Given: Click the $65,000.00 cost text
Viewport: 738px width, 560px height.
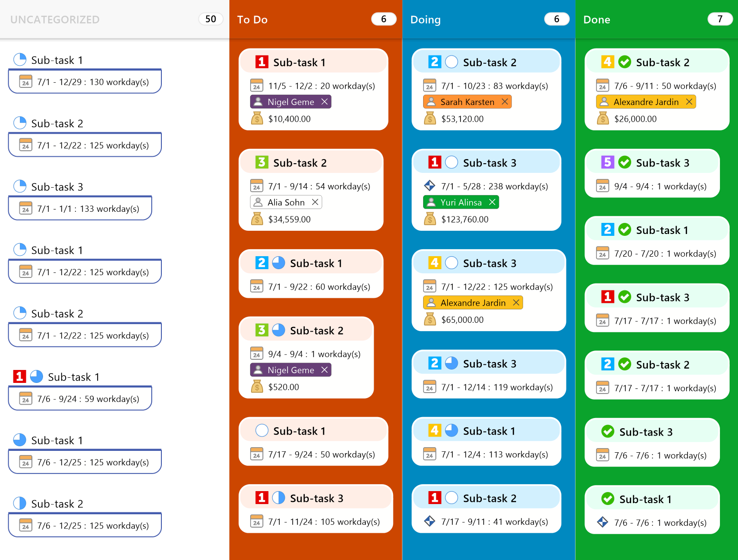Looking at the screenshot, I should click(x=462, y=320).
